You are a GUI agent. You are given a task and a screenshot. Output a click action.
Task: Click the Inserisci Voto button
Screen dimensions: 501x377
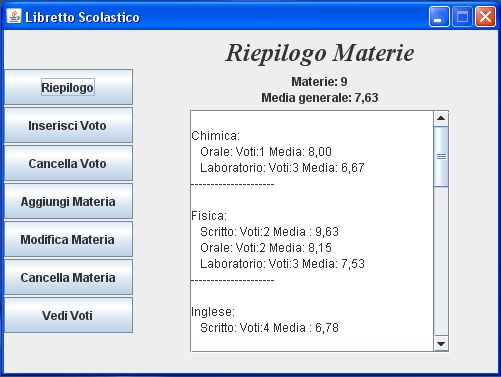tap(68, 125)
